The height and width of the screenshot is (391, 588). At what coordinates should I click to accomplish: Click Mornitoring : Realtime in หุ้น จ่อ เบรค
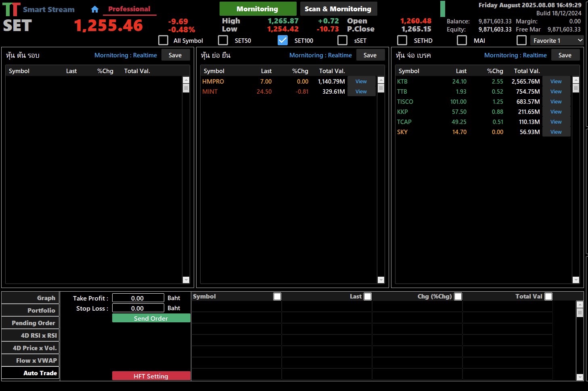(515, 55)
